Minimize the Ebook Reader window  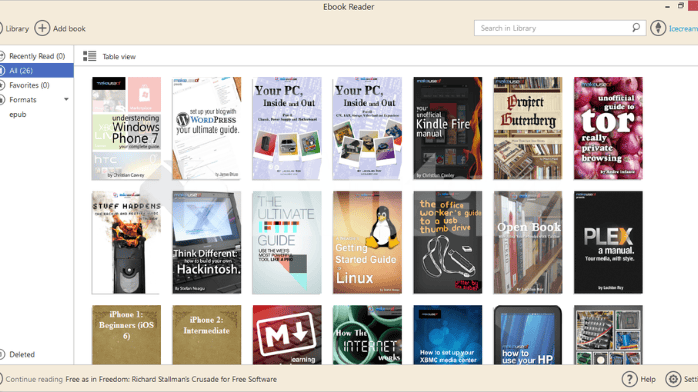click(x=667, y=7)
